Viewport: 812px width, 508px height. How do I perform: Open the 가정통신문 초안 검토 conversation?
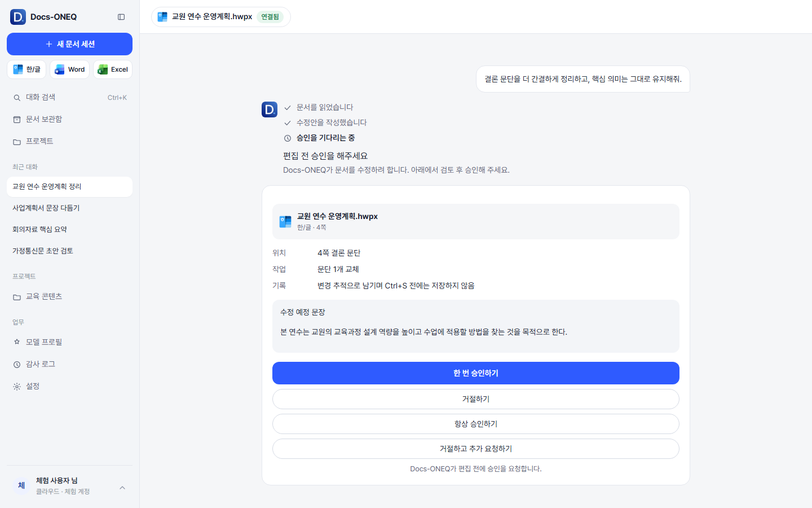(x=69, y=251)
